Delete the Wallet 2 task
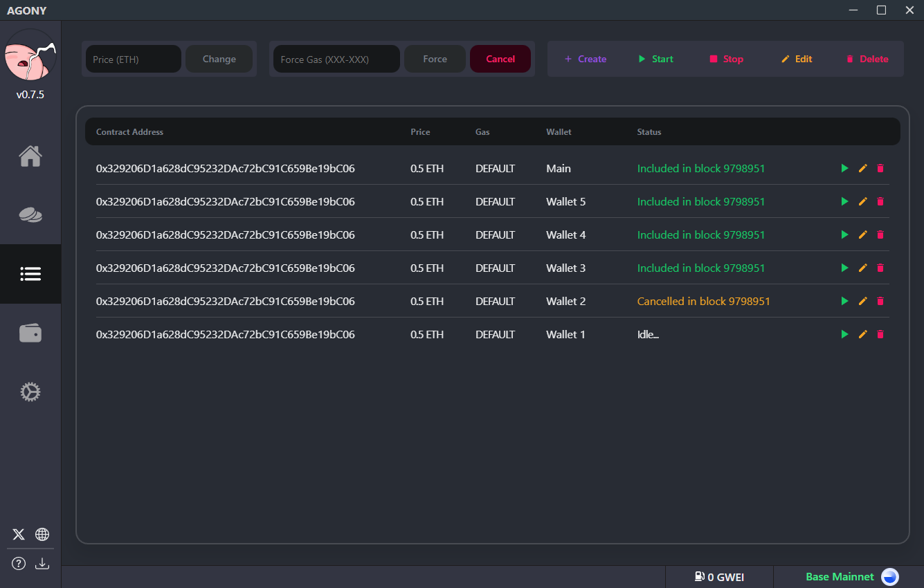Viewport: 924px width, 588px height. point(880,301)
